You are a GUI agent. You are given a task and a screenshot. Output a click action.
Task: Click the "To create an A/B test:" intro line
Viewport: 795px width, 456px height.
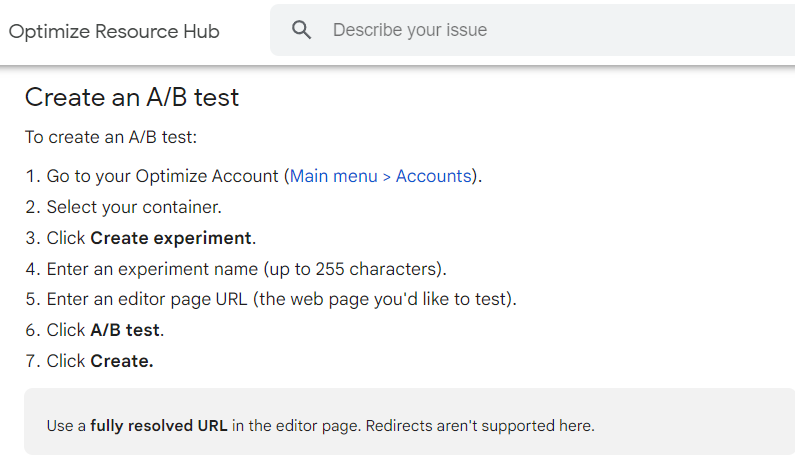(x=111, y=137)
